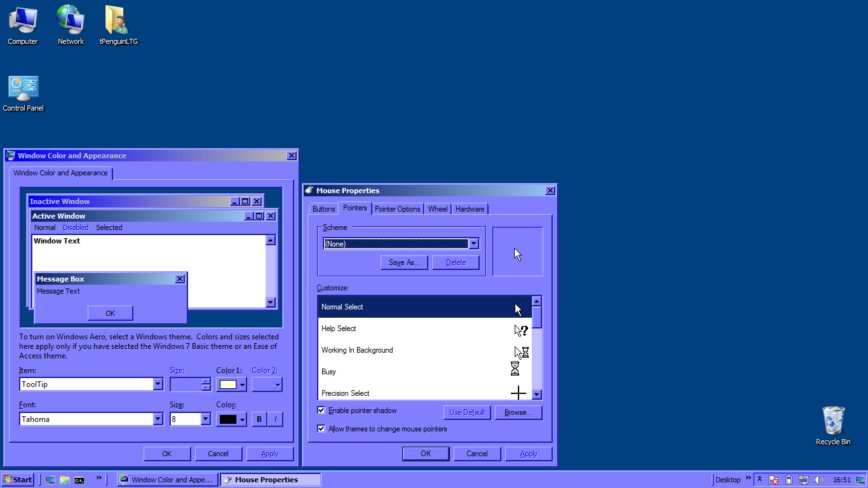Open the tPenguinLTG user folder icon
Viewport: 868px width, 488px height.
point(118,25)
